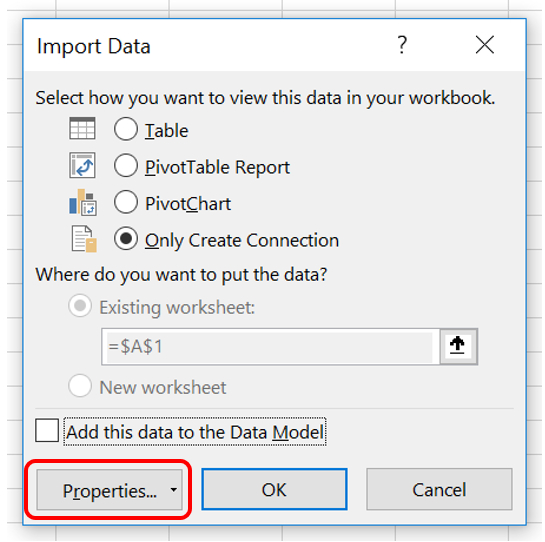545x542 pixels.
Task: Click the PivotChart bar chart icon
Action: point(83,202)
